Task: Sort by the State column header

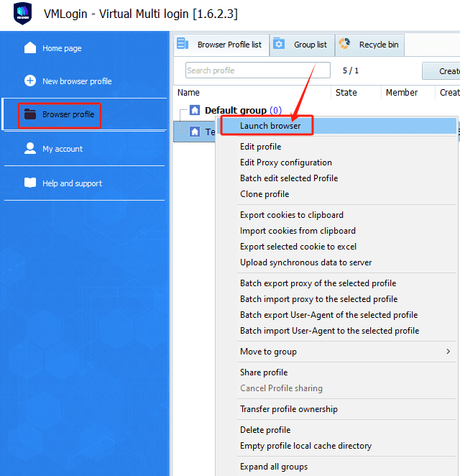Action: [346, 93]
